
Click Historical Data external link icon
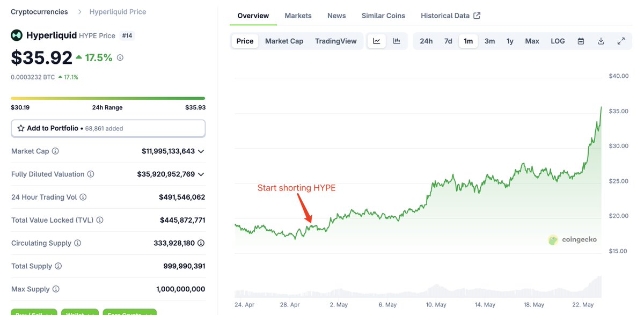click(x=477, y=16)
